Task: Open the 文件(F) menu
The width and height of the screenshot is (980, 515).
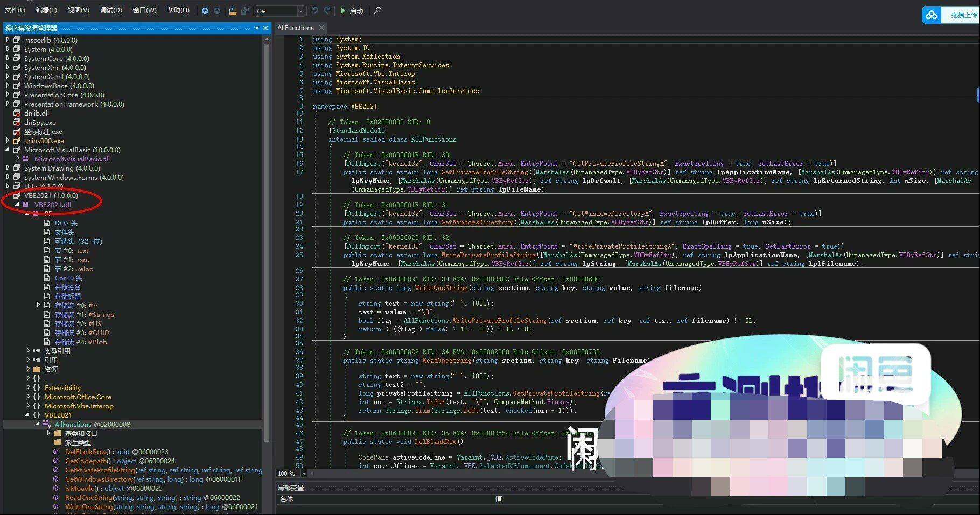Action: click(15, 10)
